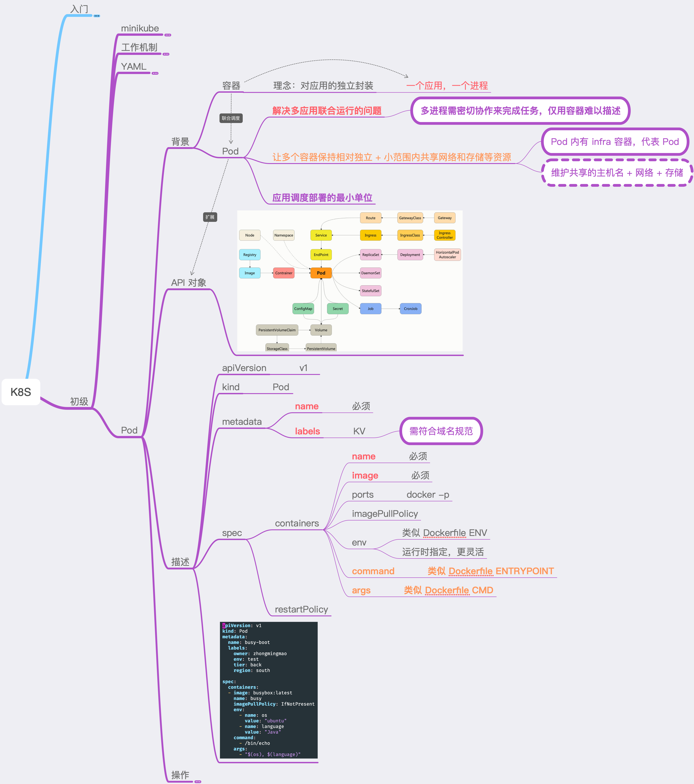Screen dimensions: 694x784
Task: Click the Registry box in diagram
Action: tap(250, 255)
